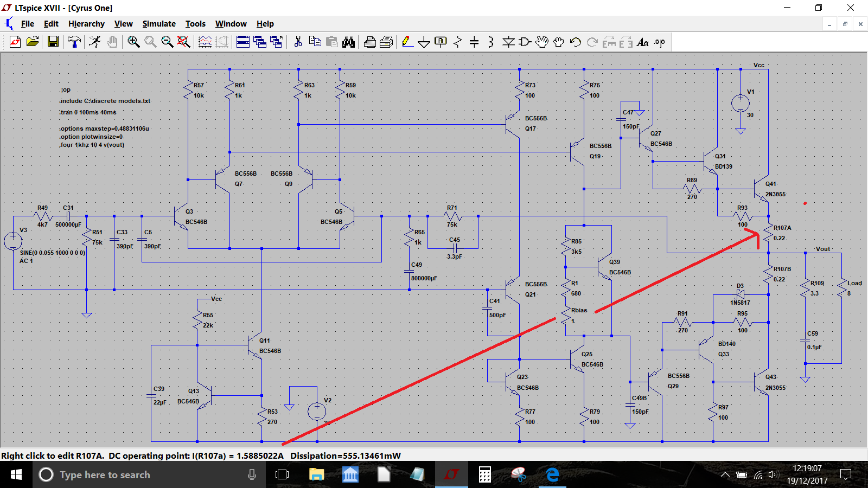Click the autorange waveform plot icon
This screenshot has height=488, width=868.
[x=205, y=42]
